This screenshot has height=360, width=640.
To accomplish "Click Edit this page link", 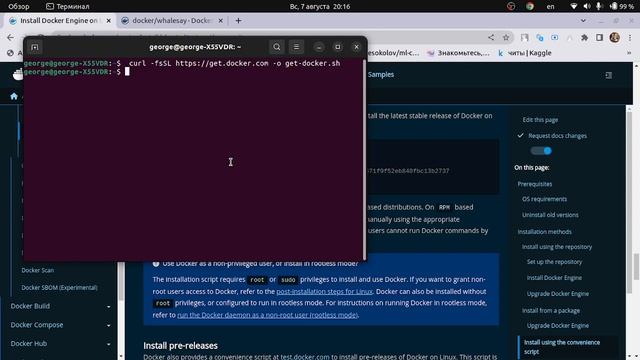I will pos(540,120).
